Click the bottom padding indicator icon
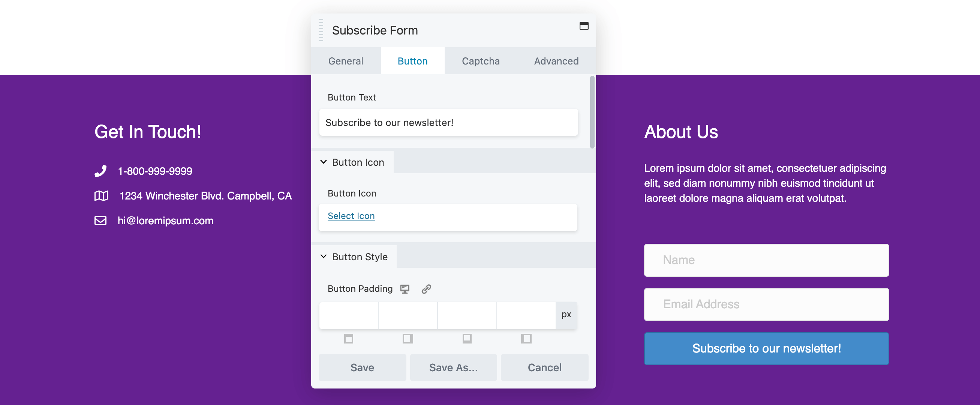The image size is (980, 405). (467, 338)
